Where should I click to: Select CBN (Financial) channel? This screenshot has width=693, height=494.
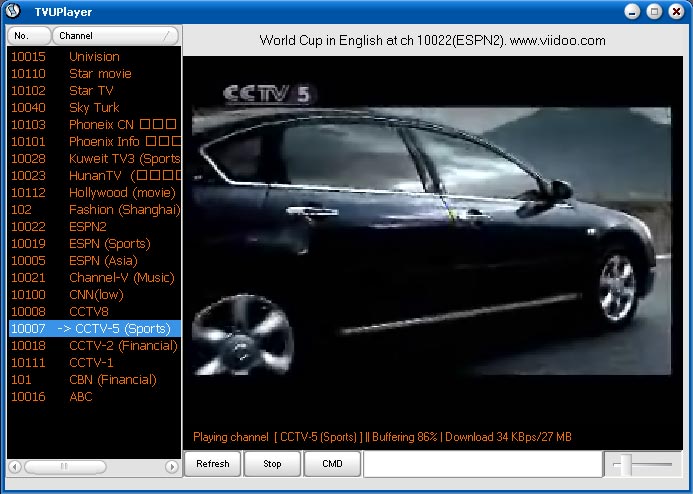112,380
